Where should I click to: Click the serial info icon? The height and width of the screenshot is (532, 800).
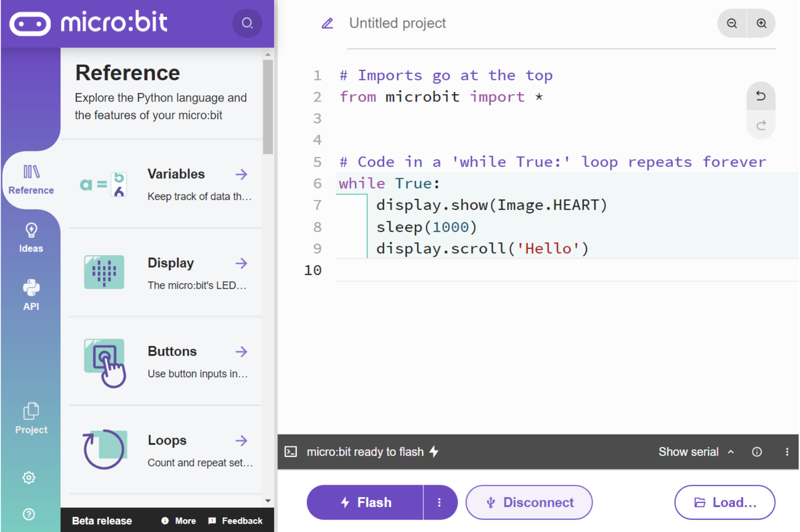click(x=757, y=452)
